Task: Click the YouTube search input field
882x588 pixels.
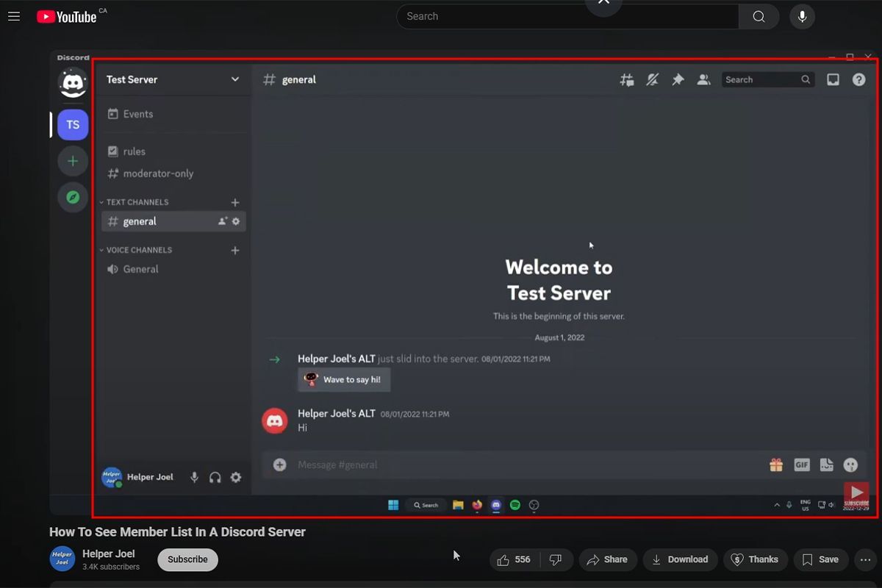Action: 567,16
